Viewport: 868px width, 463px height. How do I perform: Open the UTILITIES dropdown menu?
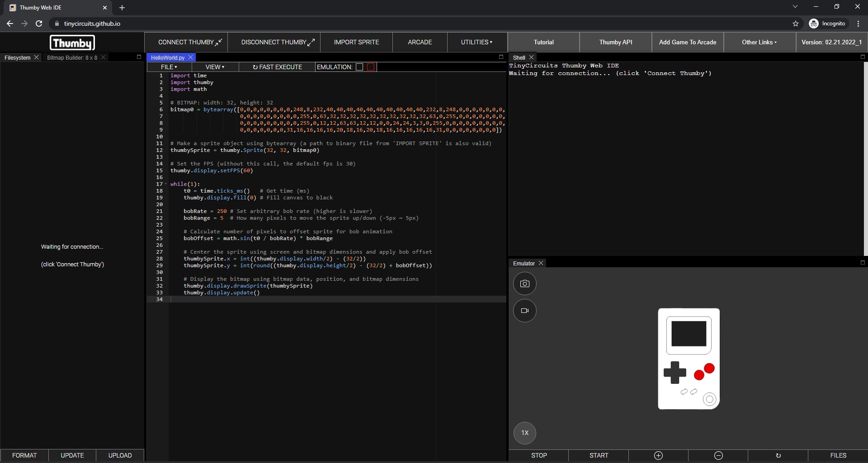click(476, 42)
